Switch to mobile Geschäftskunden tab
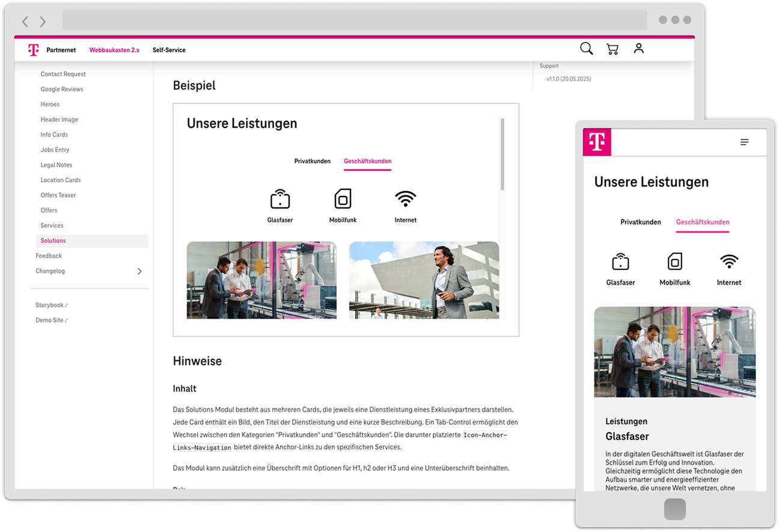The image size is (779, 532). [702, 222]
